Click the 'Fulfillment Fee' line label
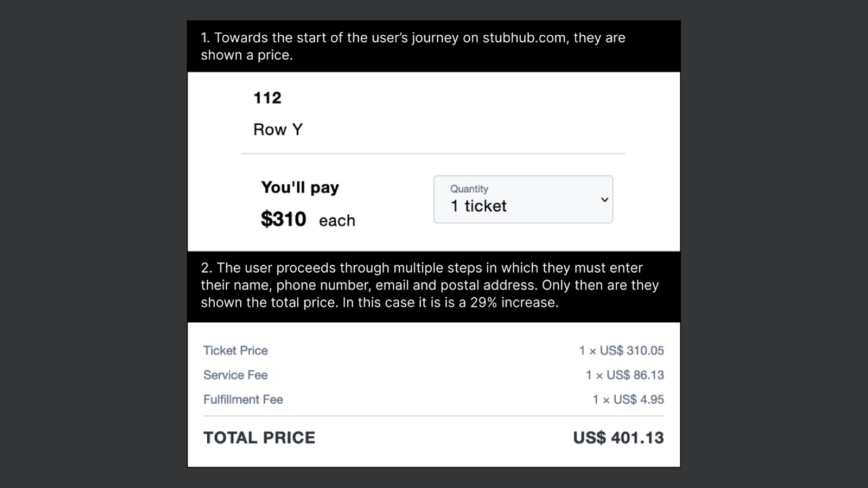The width and height of the screenshot is (868, 488). click(243, 400)
